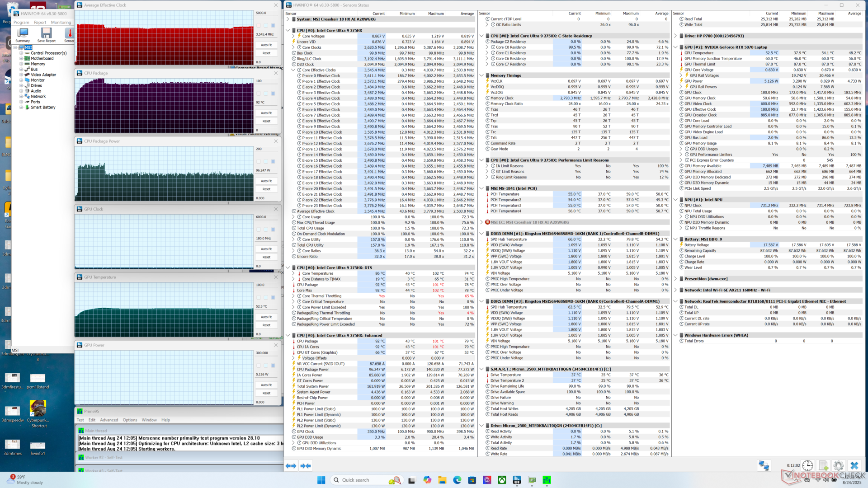Open the Advanced menu in Prime95
The width and height of the screenshot is (868, 488).
109,420
